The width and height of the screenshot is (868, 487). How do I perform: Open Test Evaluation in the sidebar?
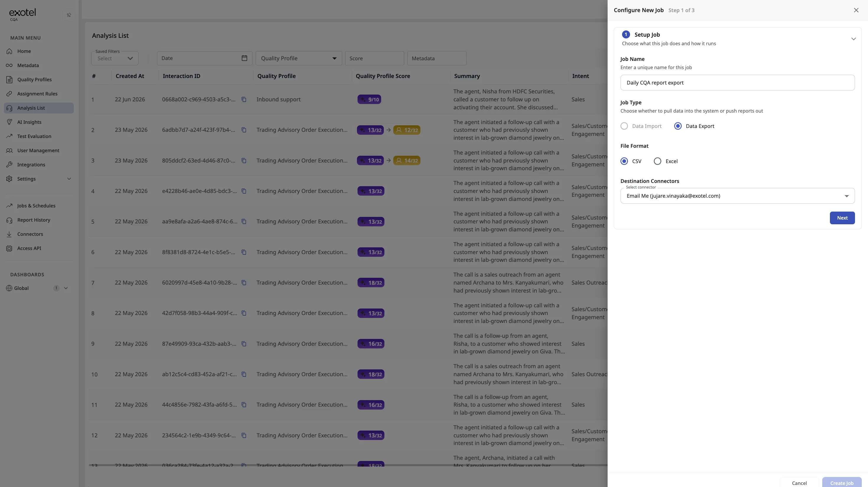[39, 136]
